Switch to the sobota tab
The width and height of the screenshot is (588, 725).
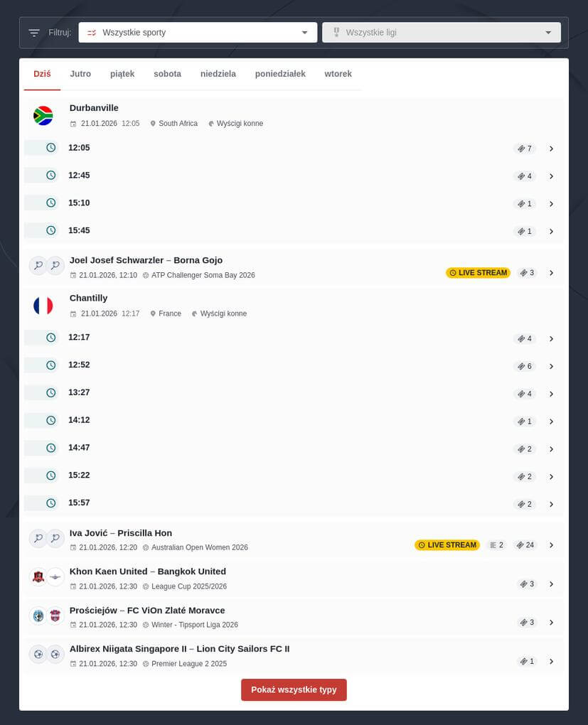click(167, 73)
